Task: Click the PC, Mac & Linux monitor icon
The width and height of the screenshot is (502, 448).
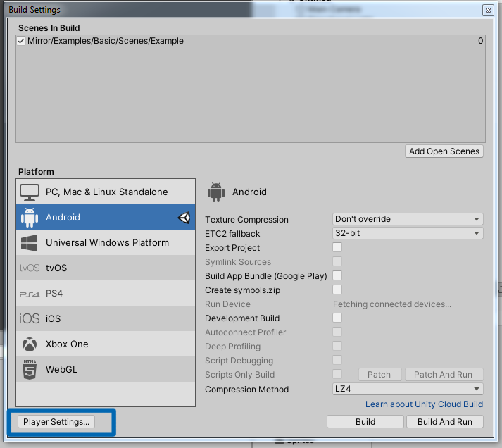Action: pyautogui.click(x=30, y=192)
